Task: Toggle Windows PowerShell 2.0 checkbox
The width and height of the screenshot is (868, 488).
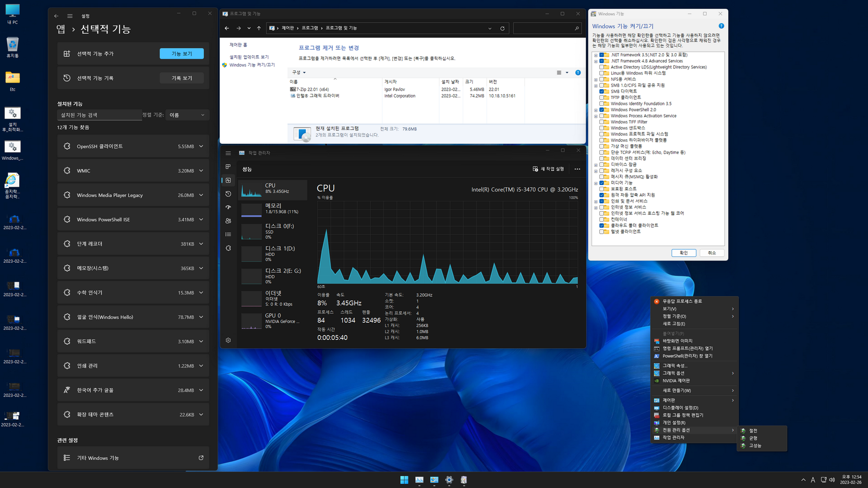Action: 601,109
